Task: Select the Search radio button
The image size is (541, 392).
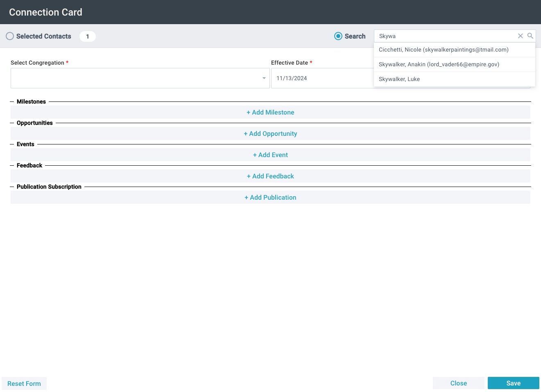Action: tap(338, 36)
